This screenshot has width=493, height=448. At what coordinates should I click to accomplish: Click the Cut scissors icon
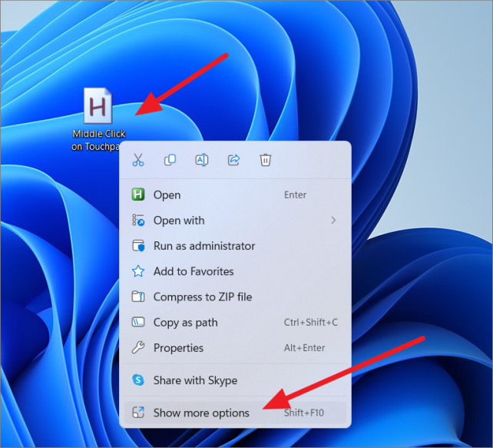point(138,160)
